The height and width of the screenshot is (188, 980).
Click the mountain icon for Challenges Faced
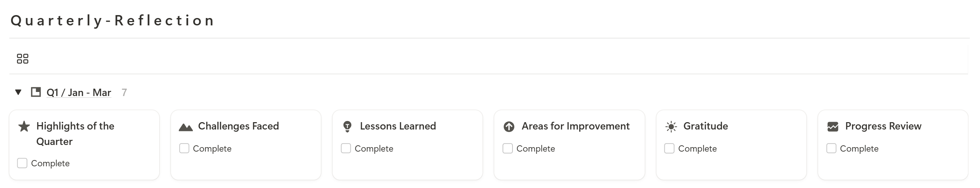coord(186,127)
